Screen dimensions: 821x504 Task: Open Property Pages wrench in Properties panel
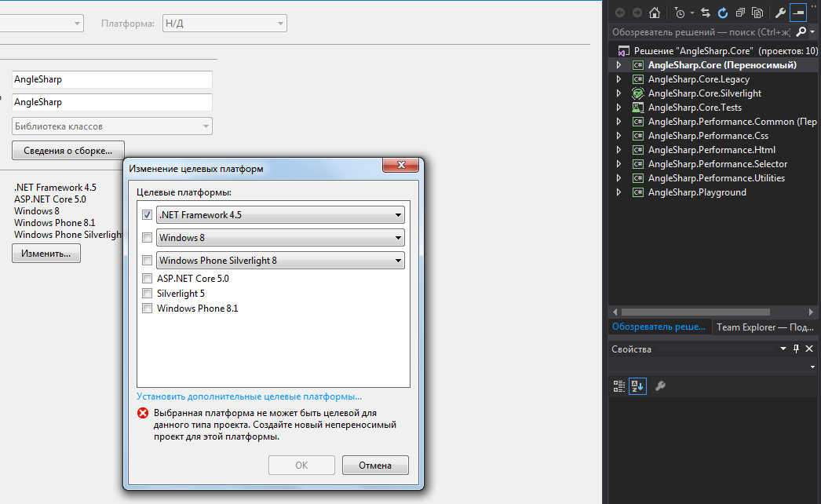[660, 386]
